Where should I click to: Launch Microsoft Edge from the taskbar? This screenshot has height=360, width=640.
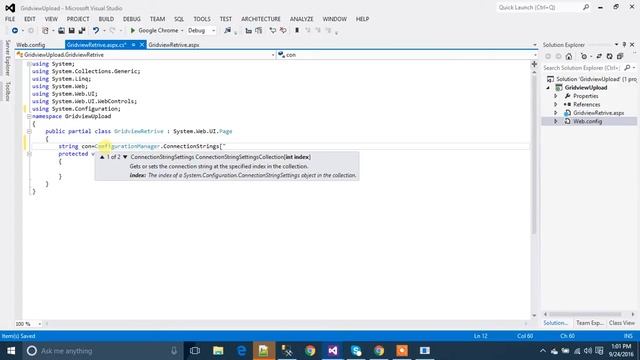pyautogui.click(x=241, y=351)
